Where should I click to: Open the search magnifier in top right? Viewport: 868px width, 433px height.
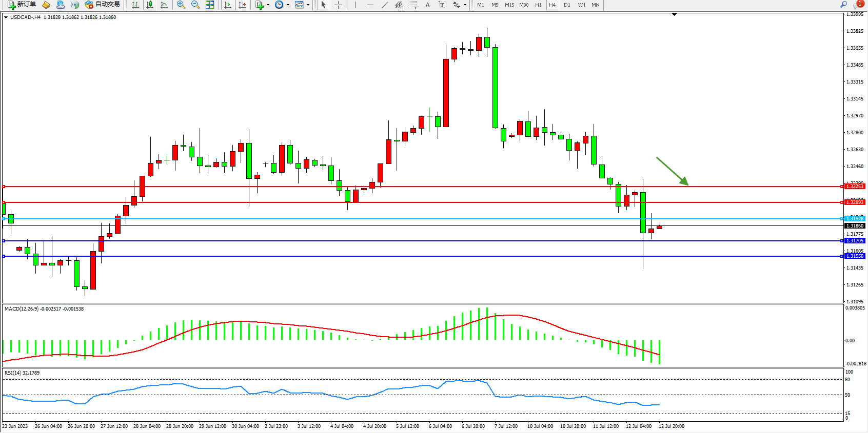[x=843, y=5]
